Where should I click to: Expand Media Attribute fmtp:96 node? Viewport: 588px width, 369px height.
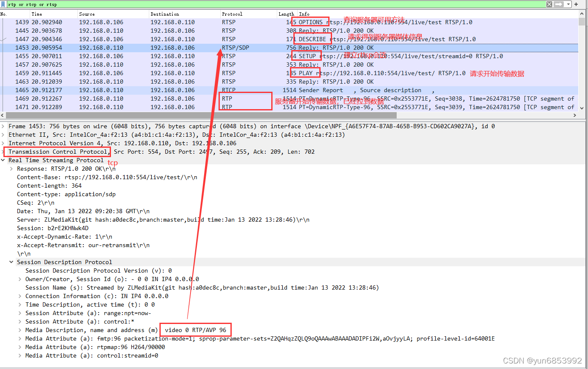pos(20,338)
